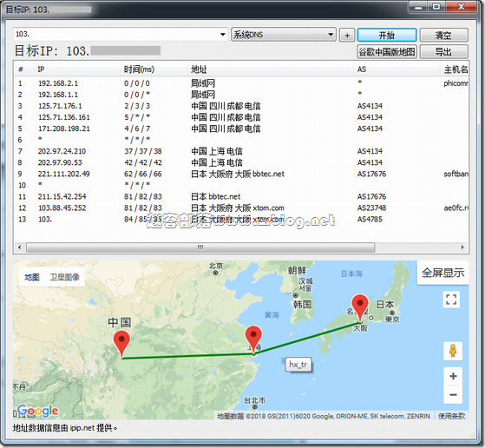Select hop row with IP 202.97.24.210

(x=241, y=151)
